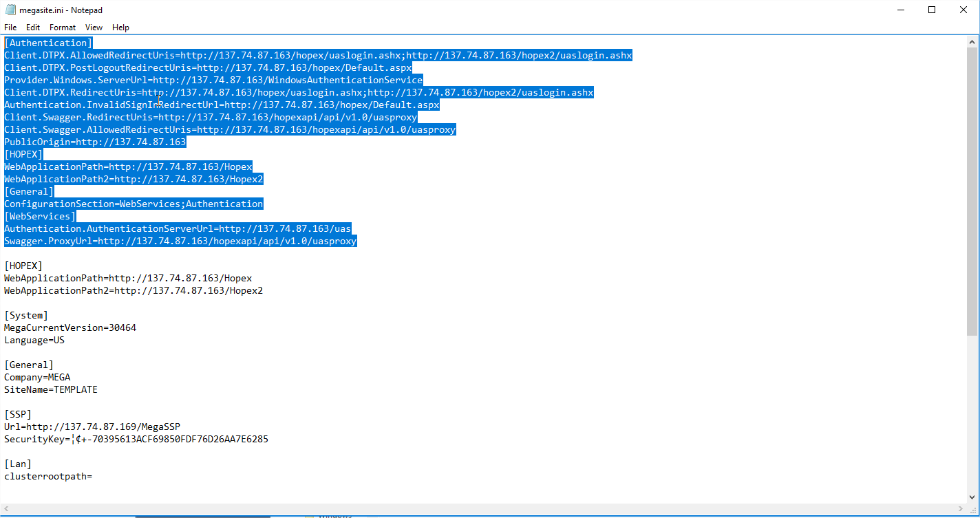Place the cursor after clusterrootpath=
Viewport: 980px width, 518px height.
click(x=93, y=477)
